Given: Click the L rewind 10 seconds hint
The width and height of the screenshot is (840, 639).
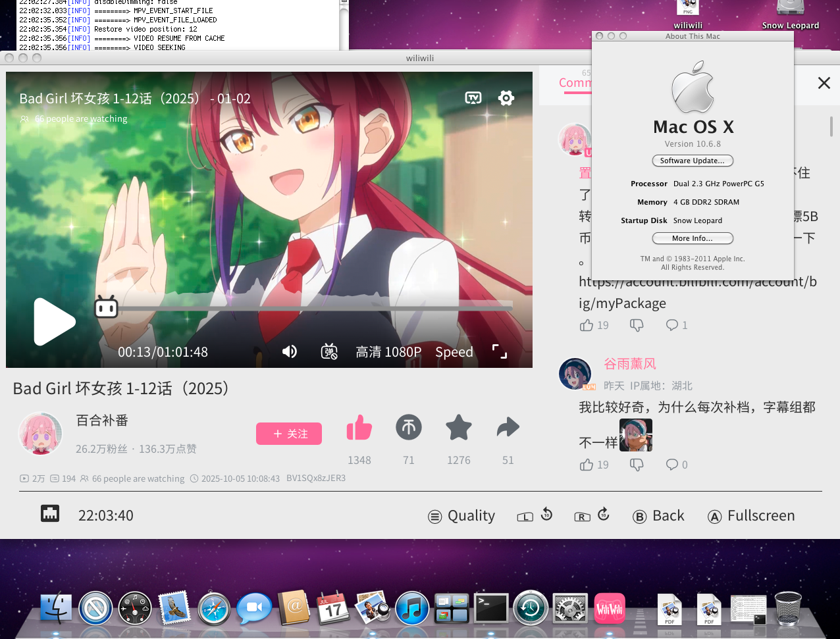Looking at the screenshot, I should (535, 515).
